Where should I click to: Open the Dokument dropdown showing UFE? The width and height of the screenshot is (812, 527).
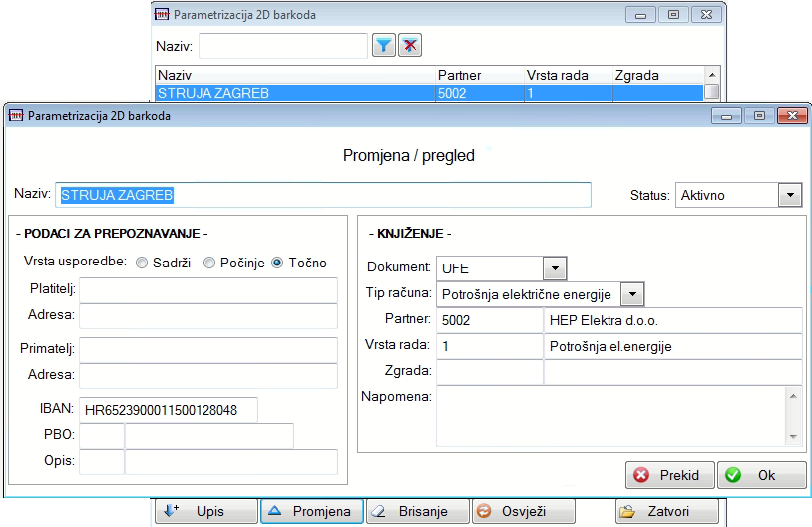(x=555, y=268)
